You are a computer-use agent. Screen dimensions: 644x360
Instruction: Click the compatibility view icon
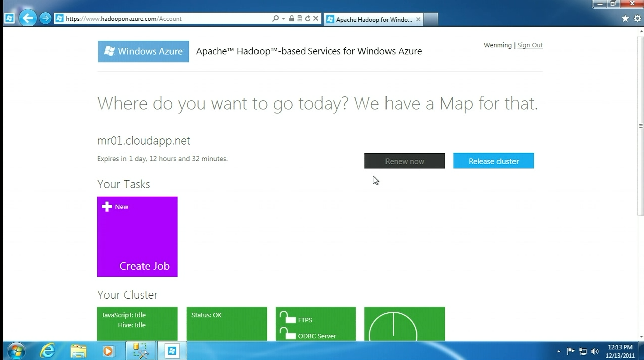click(x=300, y=19)
